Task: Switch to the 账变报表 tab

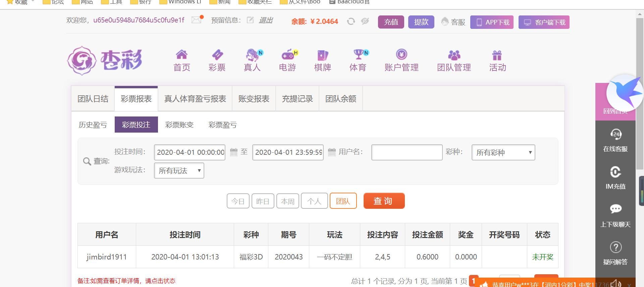Action: click(x=254, y=99)
